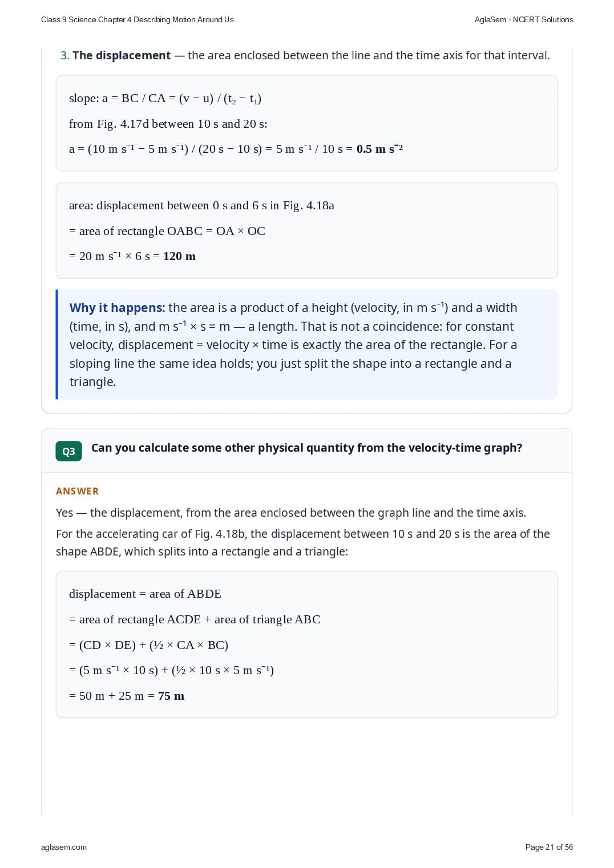This screenshot has height=868, width=614.
Task: Click the '(CD × DE) + (½ × CA × BC)' line
Action: pyautogui.click(x=148, y=645)
